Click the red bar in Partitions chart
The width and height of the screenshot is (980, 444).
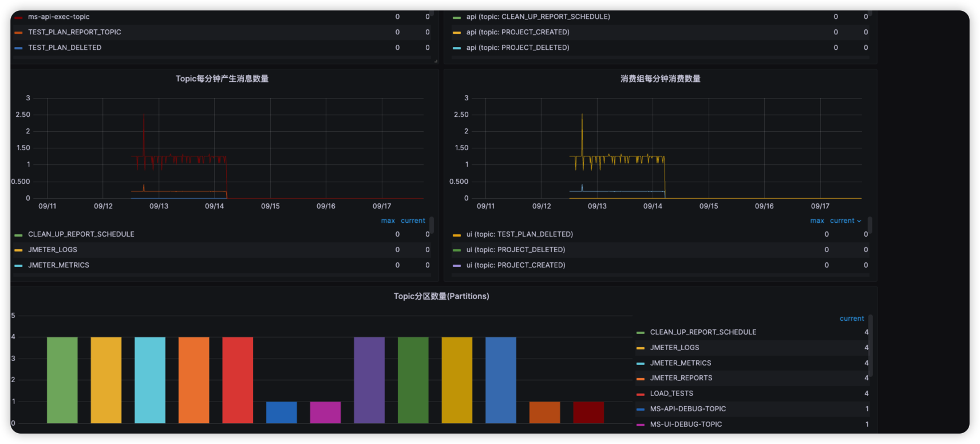(238, 380)
